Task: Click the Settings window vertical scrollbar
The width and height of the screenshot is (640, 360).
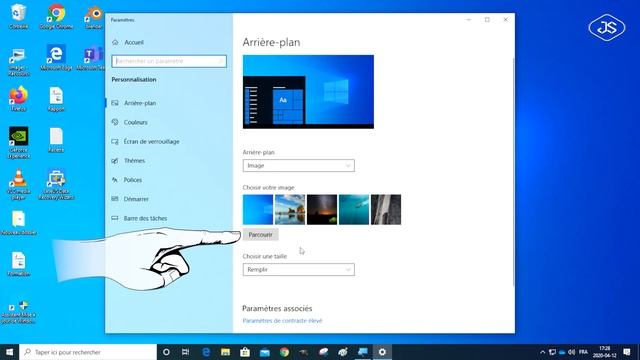Action: 513,171
